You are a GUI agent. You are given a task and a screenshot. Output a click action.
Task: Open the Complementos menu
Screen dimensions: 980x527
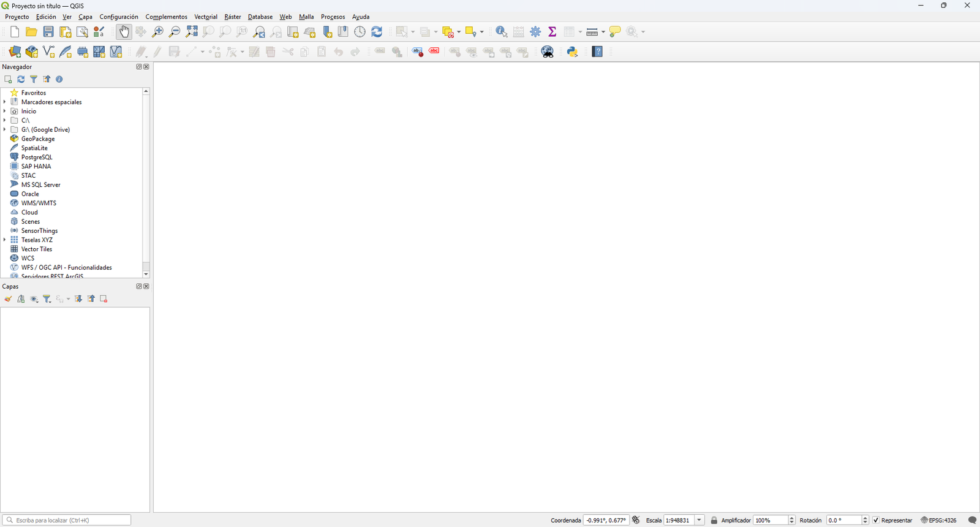[167, 17]
